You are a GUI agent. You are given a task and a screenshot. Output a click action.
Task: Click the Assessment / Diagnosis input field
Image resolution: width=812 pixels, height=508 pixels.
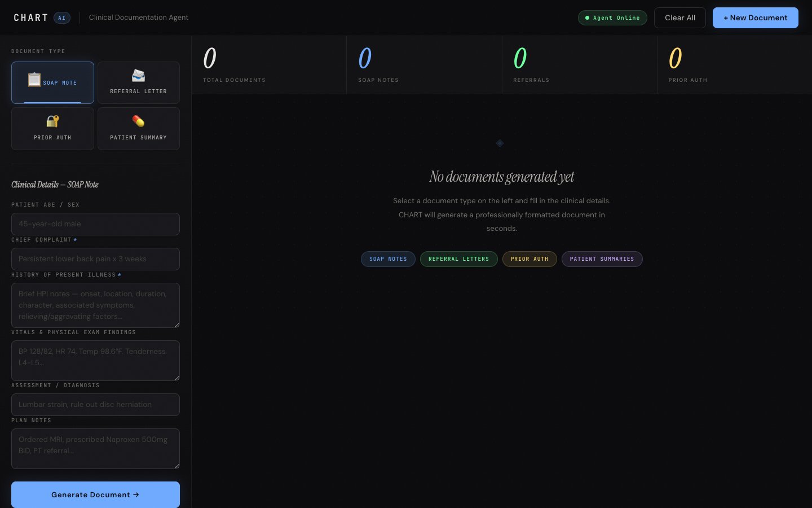point(95,405)
